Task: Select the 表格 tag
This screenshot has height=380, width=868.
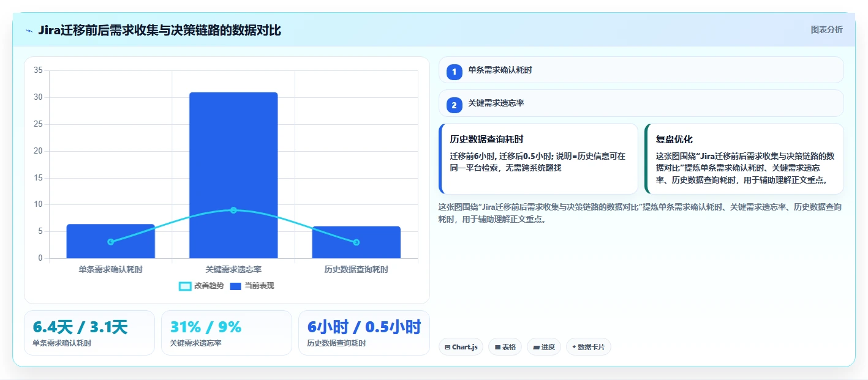Action: click(505, 347)
